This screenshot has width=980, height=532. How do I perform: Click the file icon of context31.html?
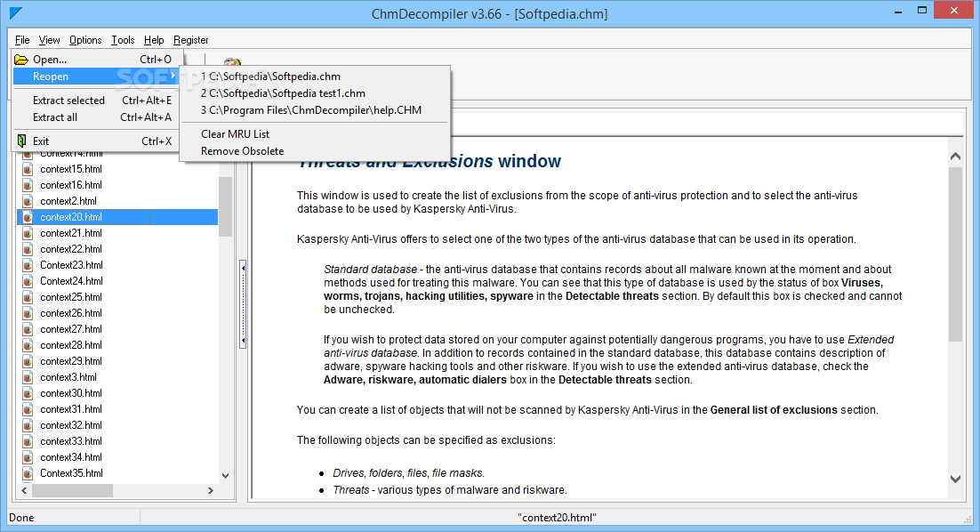pos(28,409)
